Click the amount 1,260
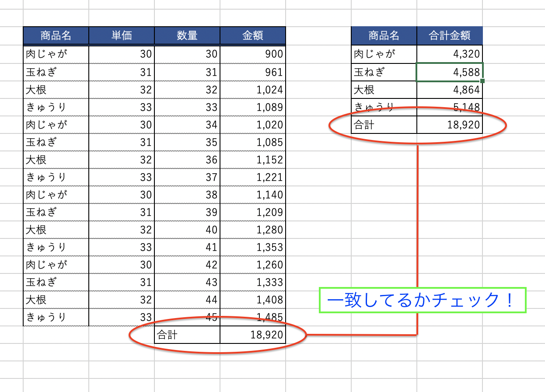The width and height of the screenshot is (545, 392). pyautogui.click(x=253, y=265)
